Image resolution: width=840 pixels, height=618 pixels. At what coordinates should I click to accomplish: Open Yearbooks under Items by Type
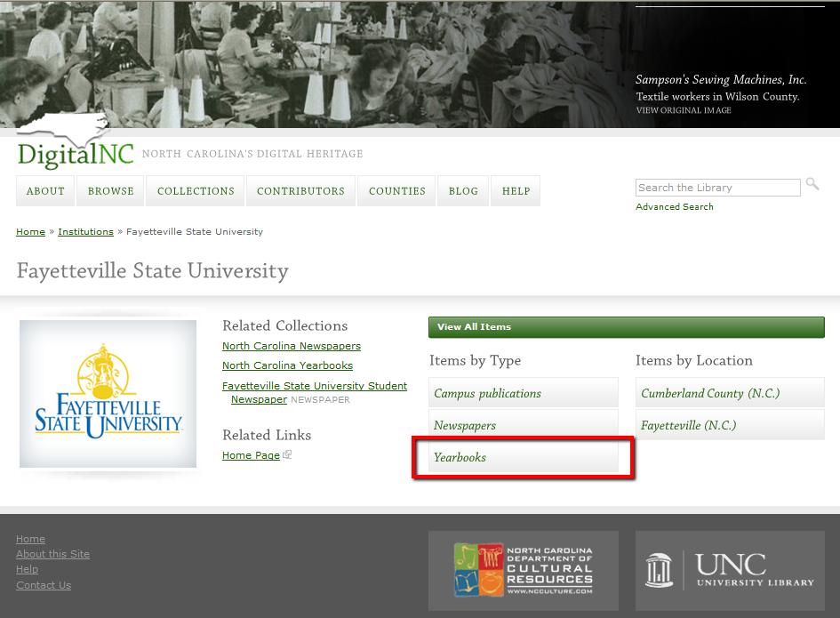[x=460, y=457]
